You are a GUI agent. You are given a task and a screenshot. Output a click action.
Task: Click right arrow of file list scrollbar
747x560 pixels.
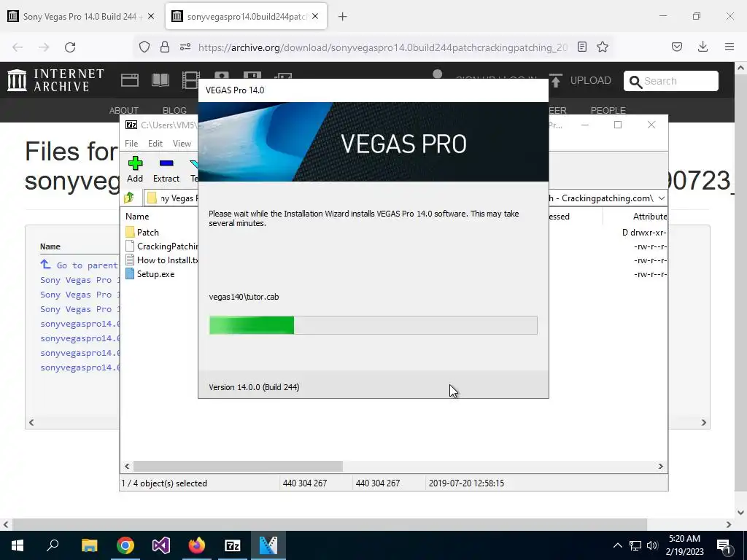(704, 422)
